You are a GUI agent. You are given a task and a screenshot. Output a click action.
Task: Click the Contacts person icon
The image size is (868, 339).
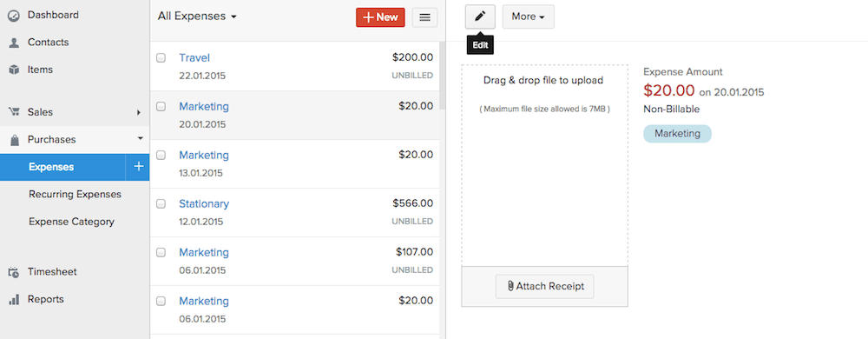pos(14,43)
